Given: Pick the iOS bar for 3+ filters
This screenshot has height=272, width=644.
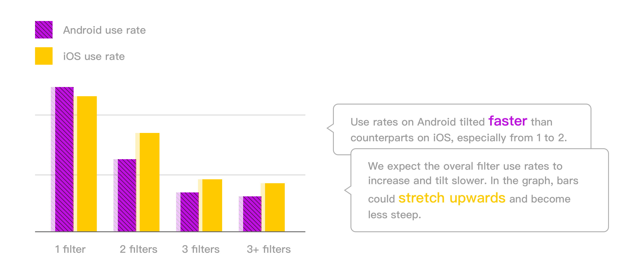Looking at the screenshot, I should pyautogui.click(x=274, y=207).
